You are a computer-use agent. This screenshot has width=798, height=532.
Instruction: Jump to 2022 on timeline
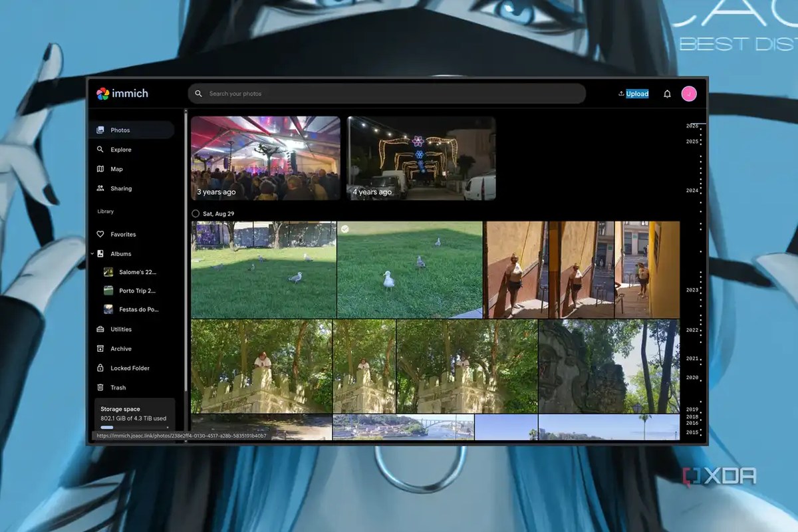tap(692, 330)
